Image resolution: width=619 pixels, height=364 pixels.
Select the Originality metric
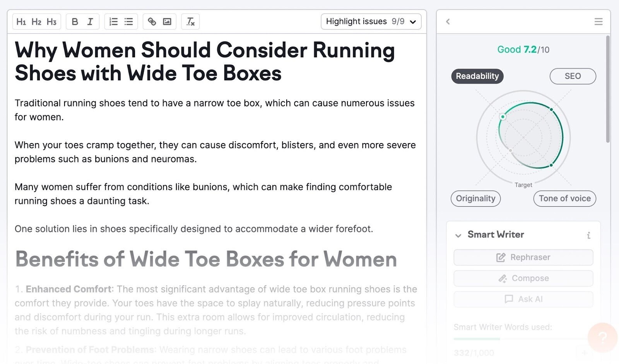(x=475, y=198)
